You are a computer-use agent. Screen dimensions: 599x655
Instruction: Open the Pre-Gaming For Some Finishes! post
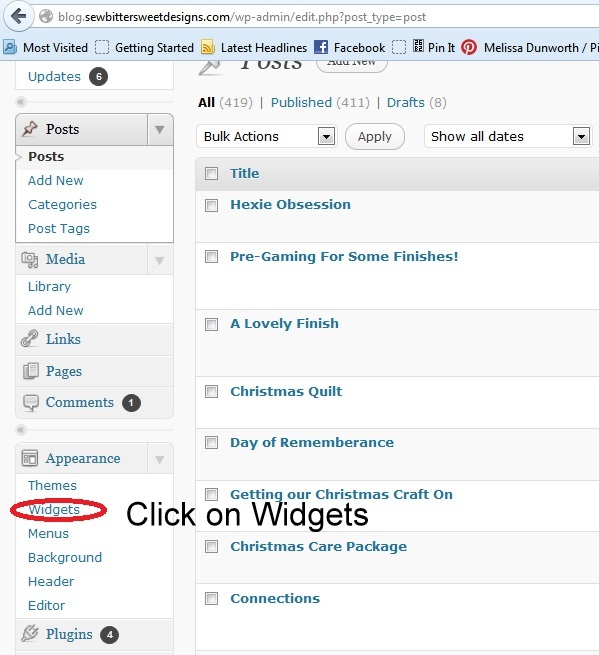tap(344, 256)
